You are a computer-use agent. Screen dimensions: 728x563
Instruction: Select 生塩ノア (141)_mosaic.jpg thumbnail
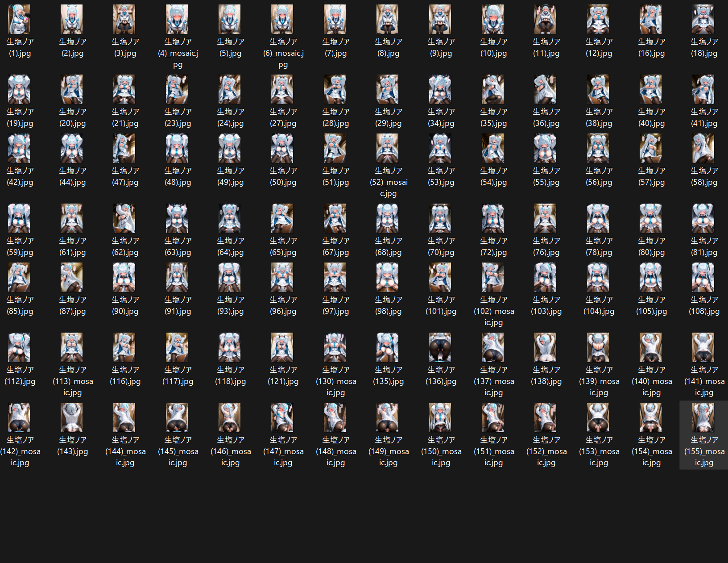click(704, 347)
